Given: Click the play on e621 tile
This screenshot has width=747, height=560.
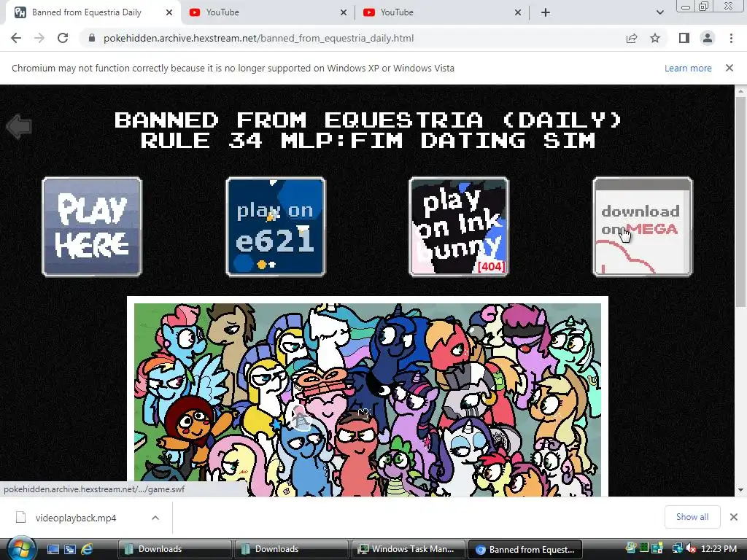Looking at the screenshot, I should 276,227.
